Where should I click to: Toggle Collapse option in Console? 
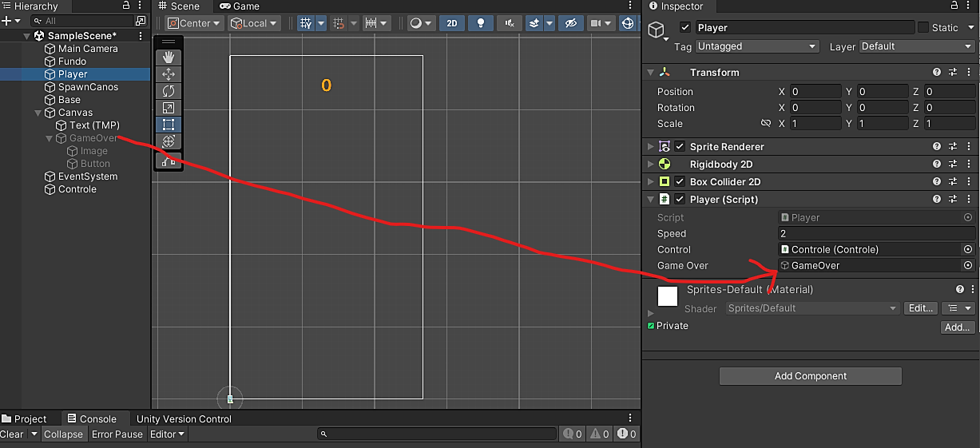[x=63, y=434]
